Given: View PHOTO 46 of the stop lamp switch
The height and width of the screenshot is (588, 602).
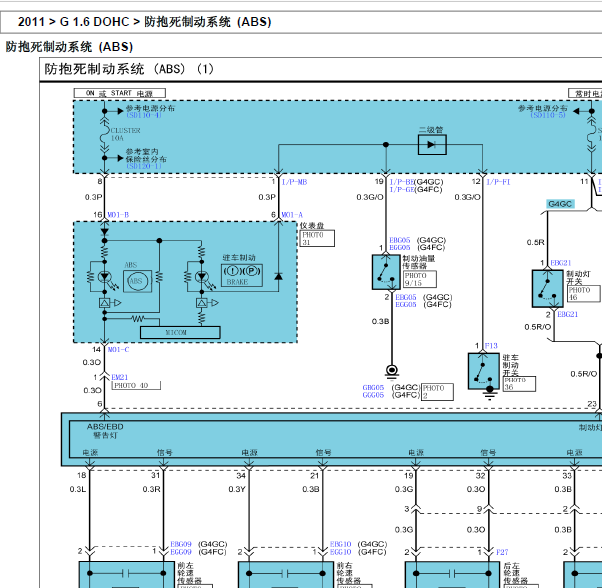Looking at the screenshot, I should pyautogui.click(x=584, y=293).
